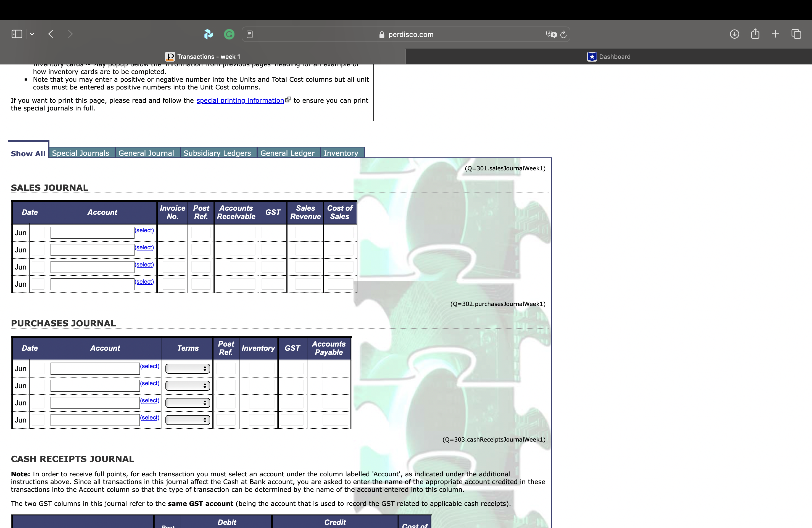Open the Terms dropdown in the first purchases row

187,368
